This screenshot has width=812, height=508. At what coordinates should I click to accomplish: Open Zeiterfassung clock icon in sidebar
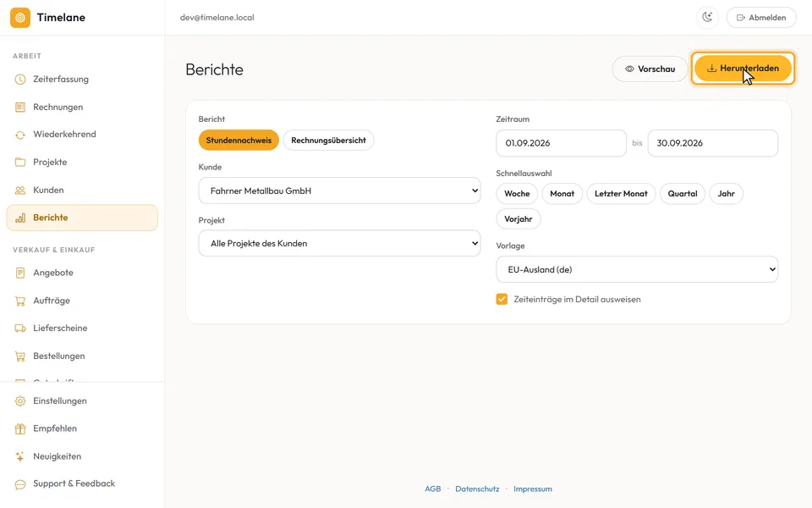pos(20,80)
